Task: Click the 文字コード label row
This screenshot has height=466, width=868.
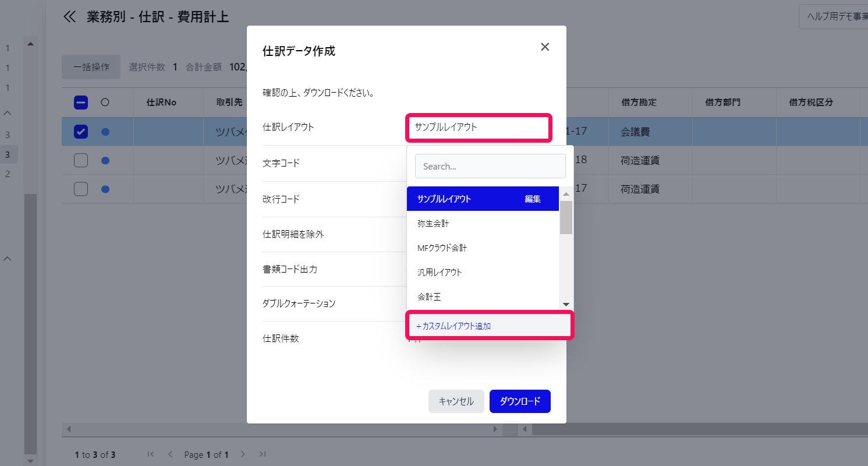Action: [281, 164]
